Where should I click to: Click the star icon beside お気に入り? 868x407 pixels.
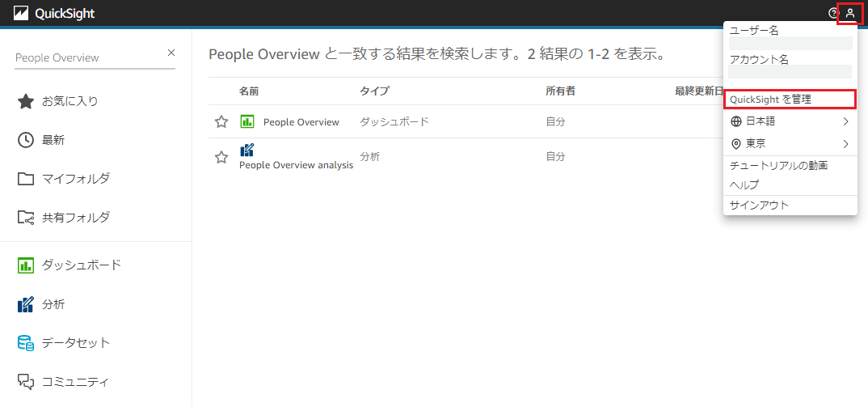[26, 101]
